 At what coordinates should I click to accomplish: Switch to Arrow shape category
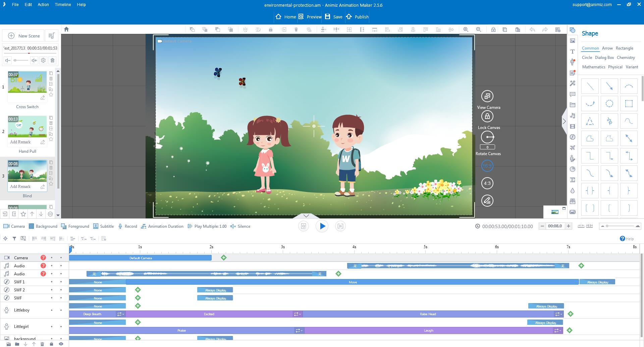pos(607,48)
